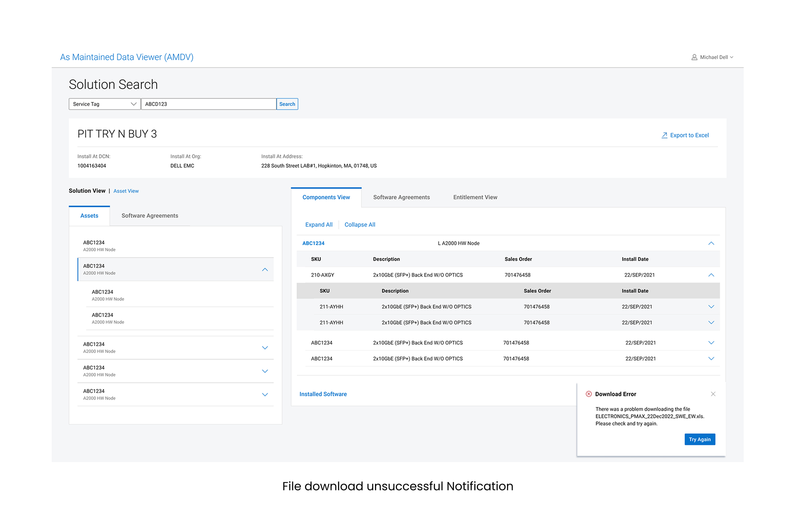Collapse the selected ABC1234 asset in Assets list
The width and height of the screenshot is (796, 532).
[265, 270]
